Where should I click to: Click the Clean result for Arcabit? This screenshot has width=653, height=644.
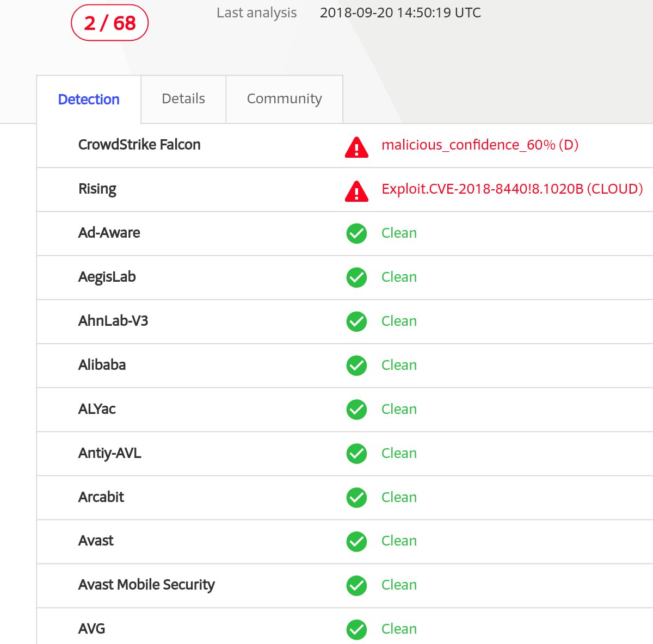coord(399,497)
